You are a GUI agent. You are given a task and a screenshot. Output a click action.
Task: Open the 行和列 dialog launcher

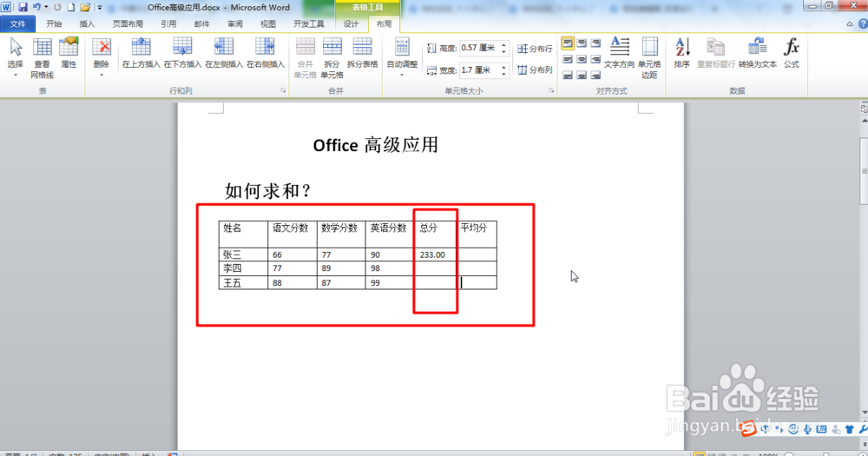pos(283,91)
